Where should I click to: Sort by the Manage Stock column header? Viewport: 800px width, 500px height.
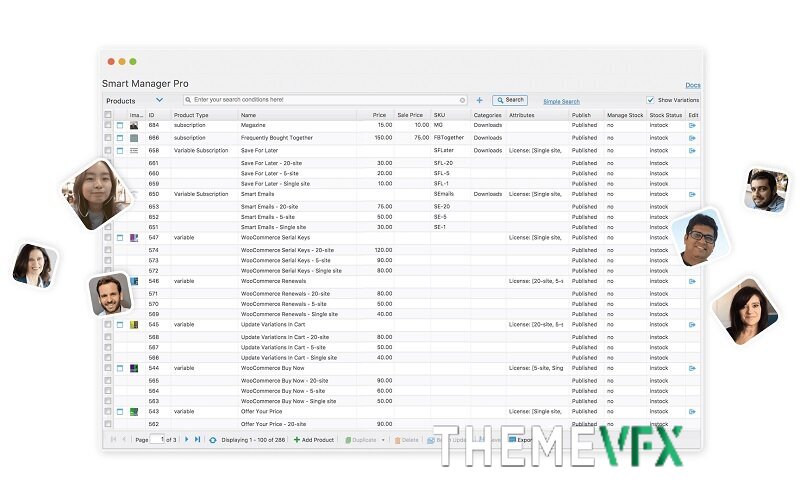(625, 115)
